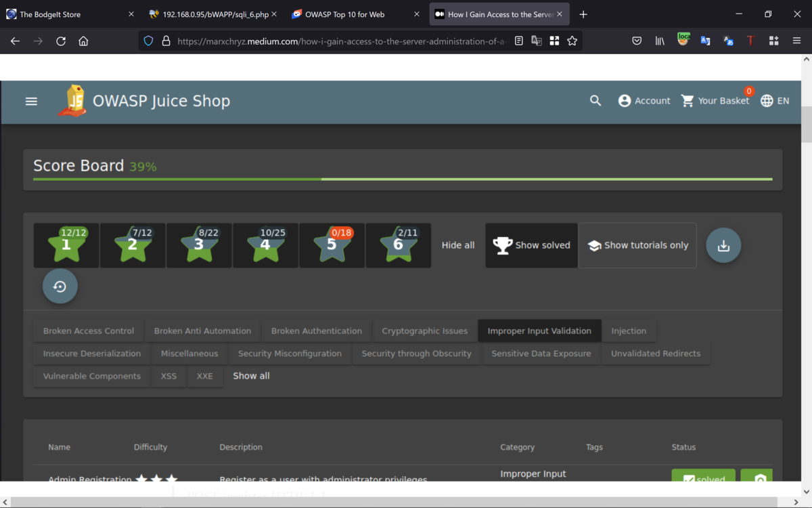This screenshot has width=812, height=508.
Task: Toggle Show tutorials only
Action: (x=637, y=245)
